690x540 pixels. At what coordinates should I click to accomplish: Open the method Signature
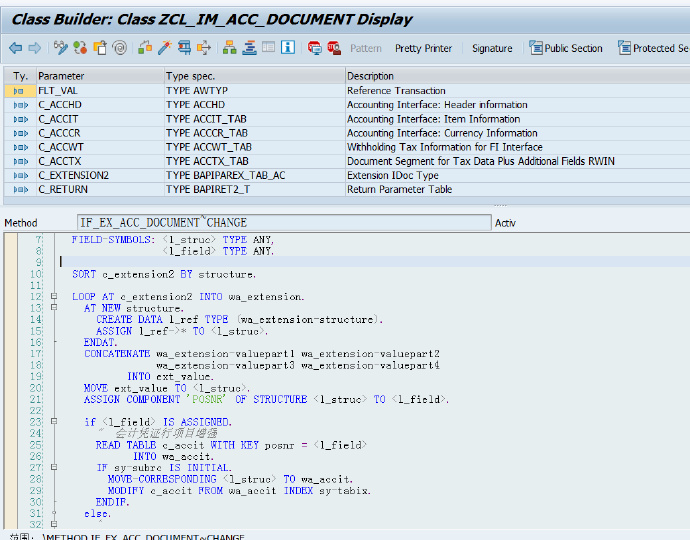492,48
